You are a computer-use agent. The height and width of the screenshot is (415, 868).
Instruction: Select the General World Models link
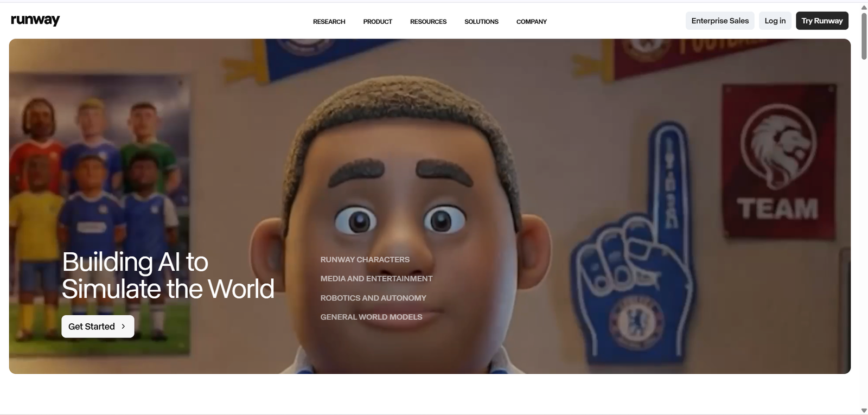tap(371, 317)
